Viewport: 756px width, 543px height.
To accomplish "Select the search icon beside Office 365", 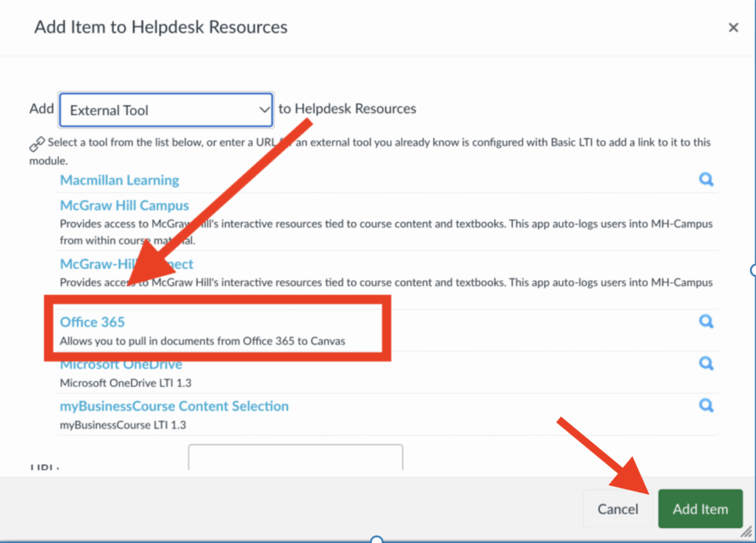I will click(x=706, y=321).
